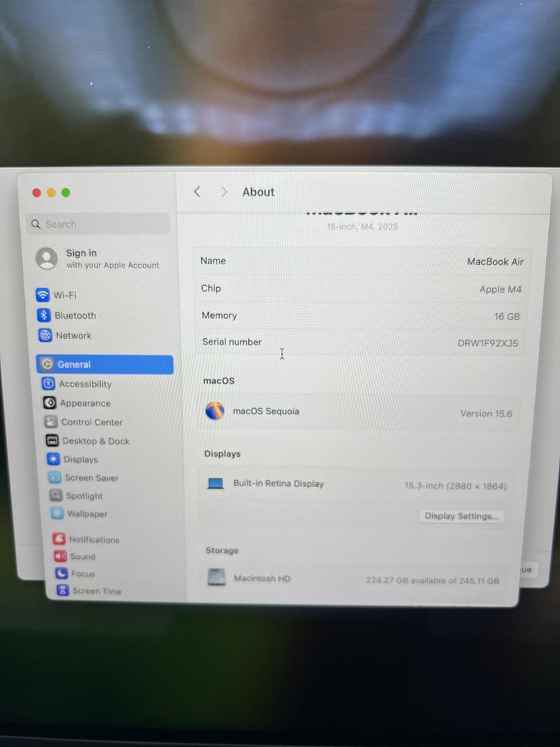Click the green zoom window button
The width and height of the screenshot is (560, 747).
(66, 192)
